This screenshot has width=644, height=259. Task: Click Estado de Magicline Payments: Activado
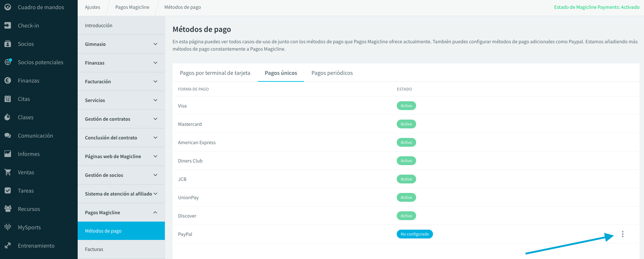point(597,7)
